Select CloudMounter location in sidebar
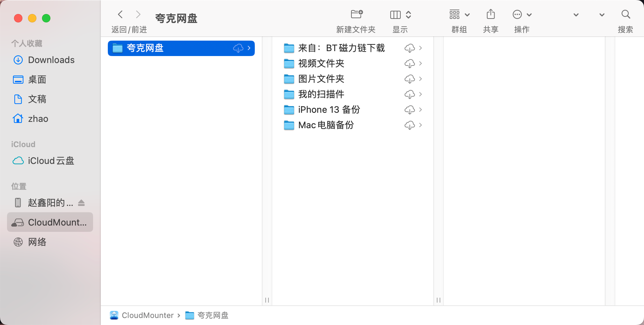Viewport: 644px width, 325px height. click(x=50, y=222)
